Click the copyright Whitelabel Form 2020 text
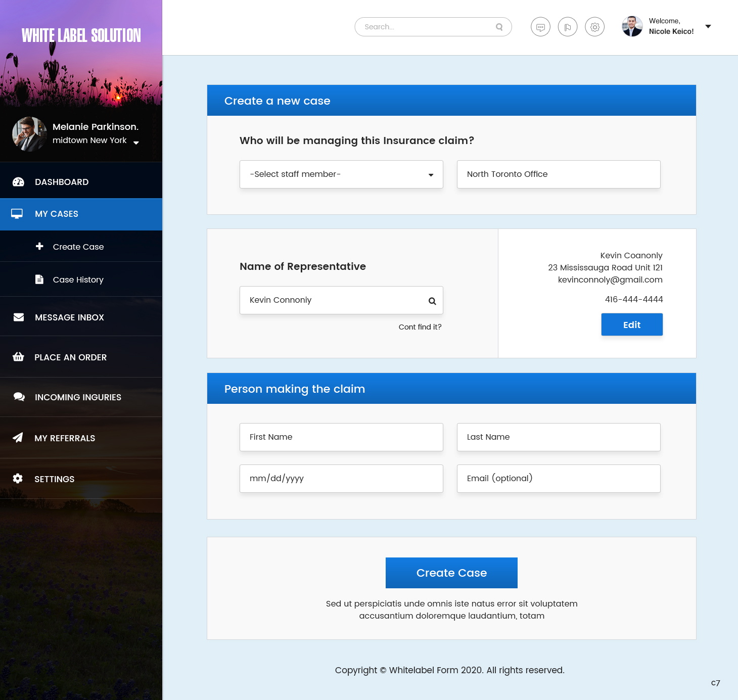The width and height of the screenshot is (738, 700). [449, 670]
